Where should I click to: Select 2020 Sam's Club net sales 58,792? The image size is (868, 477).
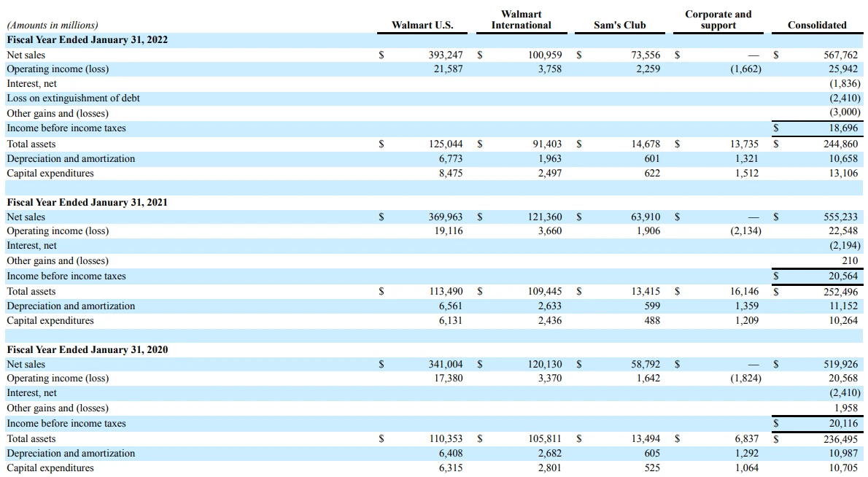[x=646, y=364]
